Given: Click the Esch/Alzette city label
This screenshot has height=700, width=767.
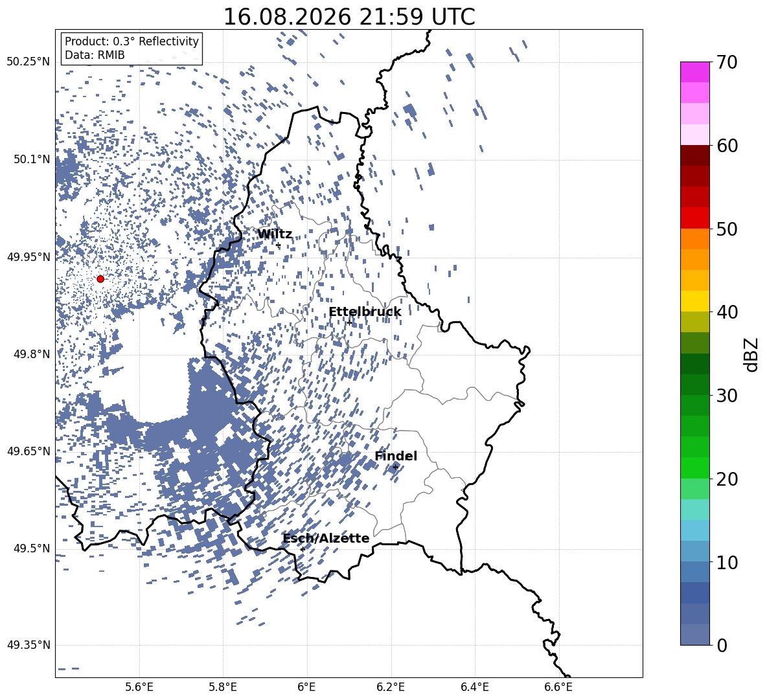Looking at the screenshot, I should pos(326,538).
